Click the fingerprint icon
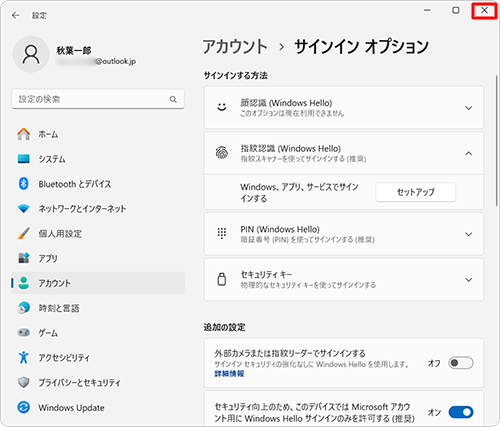This screenshot has height=427, width=500. tap(222, 153)
